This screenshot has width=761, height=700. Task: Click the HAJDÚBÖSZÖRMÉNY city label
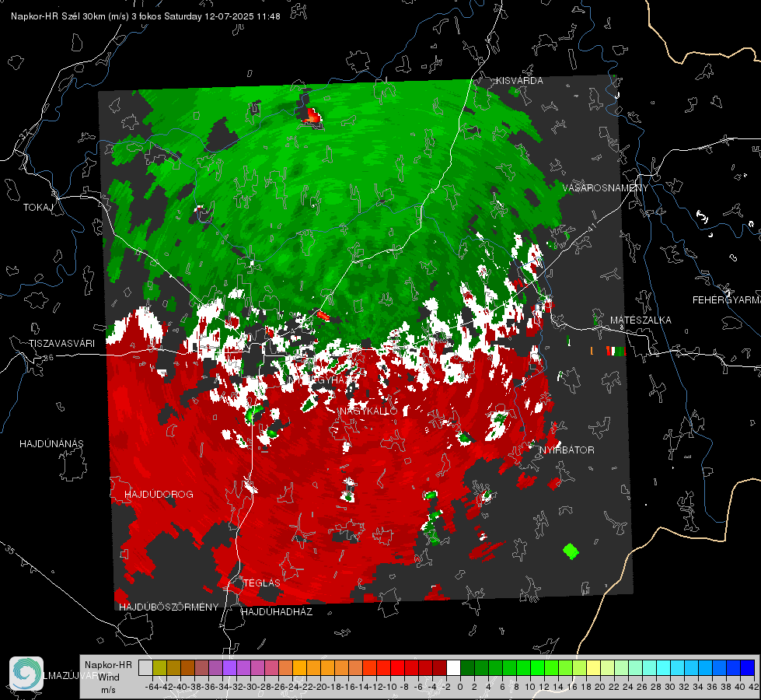click(169, 607)
